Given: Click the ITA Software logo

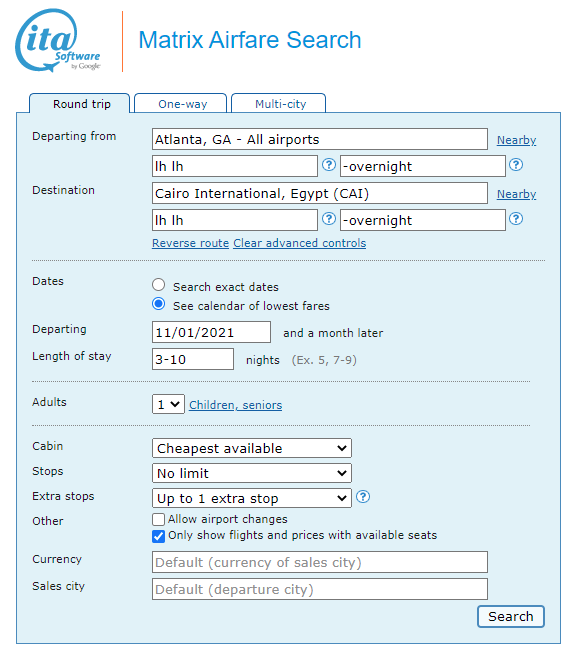Looking at the screenshot, I should point(58,41).
